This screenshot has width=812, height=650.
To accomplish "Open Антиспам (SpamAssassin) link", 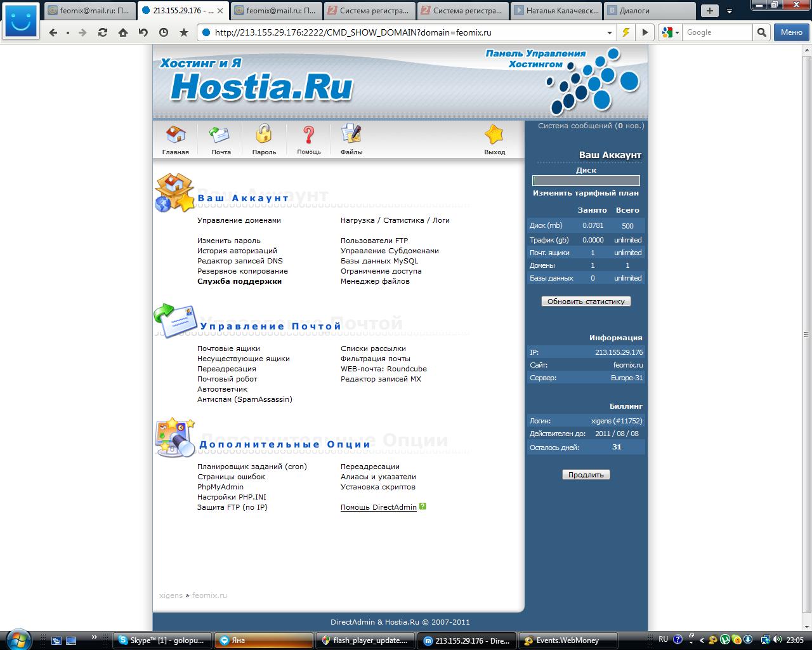I will [245, 399].
